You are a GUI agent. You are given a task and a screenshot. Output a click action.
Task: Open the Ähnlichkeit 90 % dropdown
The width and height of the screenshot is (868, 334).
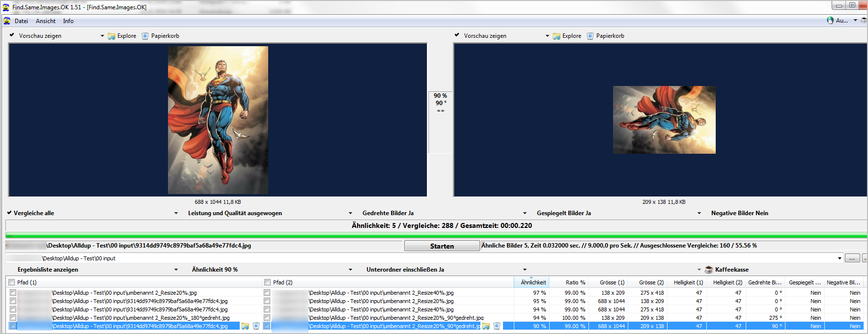(350, 270)
